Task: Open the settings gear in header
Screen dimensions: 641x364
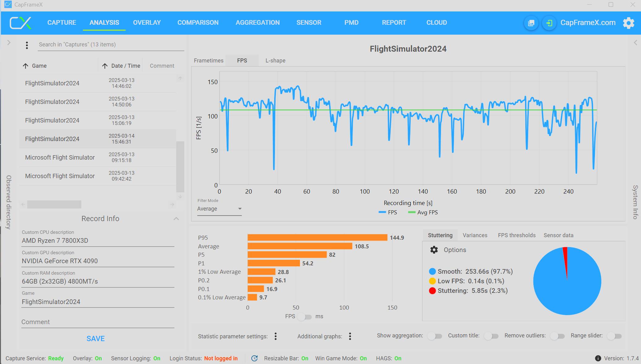Action: click(x=628, y=23)
